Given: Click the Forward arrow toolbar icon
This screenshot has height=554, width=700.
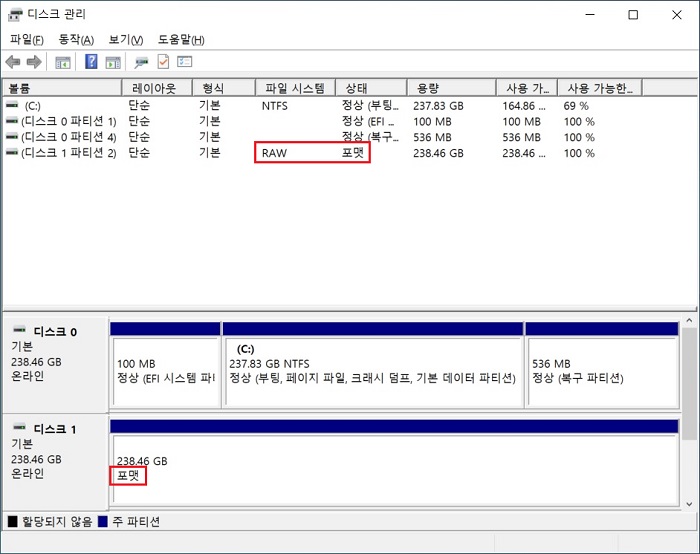Looking at the screenshot, I should pos(34,62).
